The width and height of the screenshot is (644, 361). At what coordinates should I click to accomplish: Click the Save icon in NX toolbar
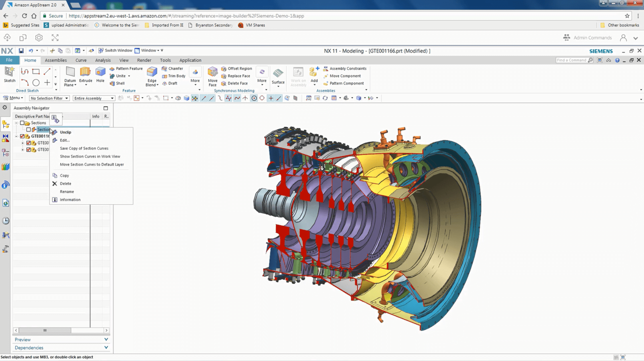pos(21,51)
